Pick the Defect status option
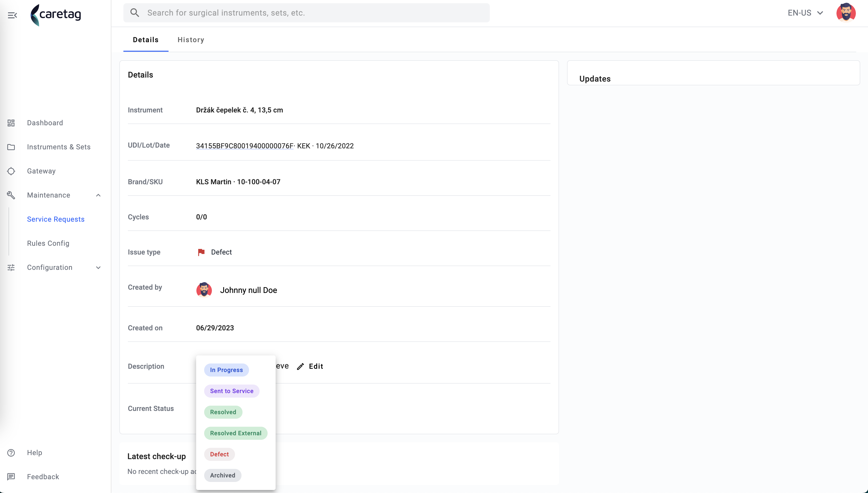Image resolution: width=868 pixels, height=493 pixels. click(x=219, y=454)
